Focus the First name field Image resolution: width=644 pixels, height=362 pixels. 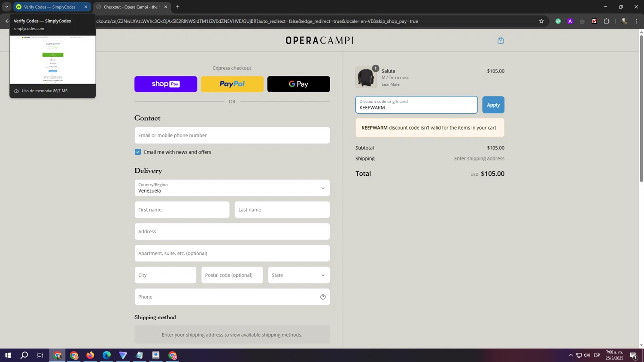(x=182, y=210)
